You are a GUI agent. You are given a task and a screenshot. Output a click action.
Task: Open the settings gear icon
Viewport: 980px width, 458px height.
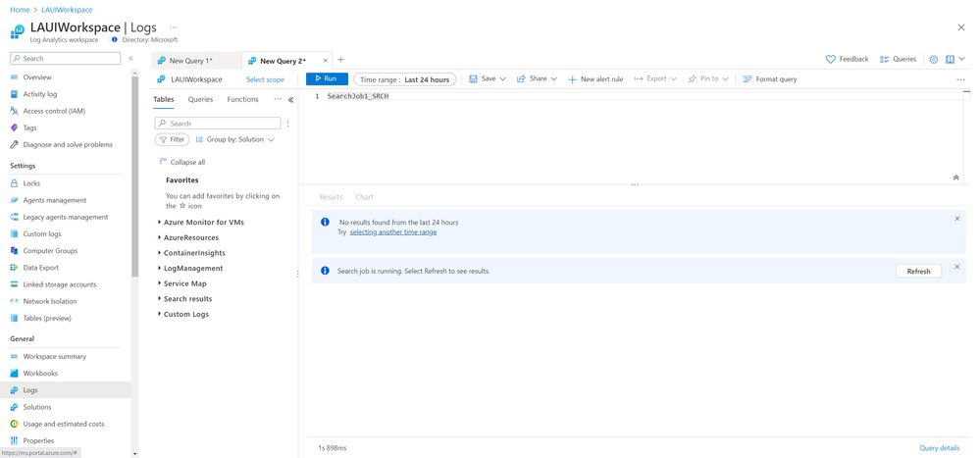pos(933,60)
